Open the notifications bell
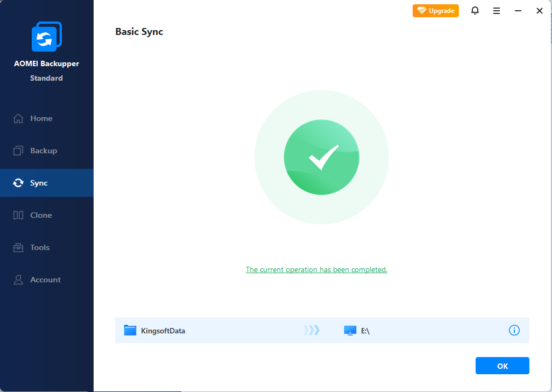Screen dimensions: 552x392 click(475, 11)
